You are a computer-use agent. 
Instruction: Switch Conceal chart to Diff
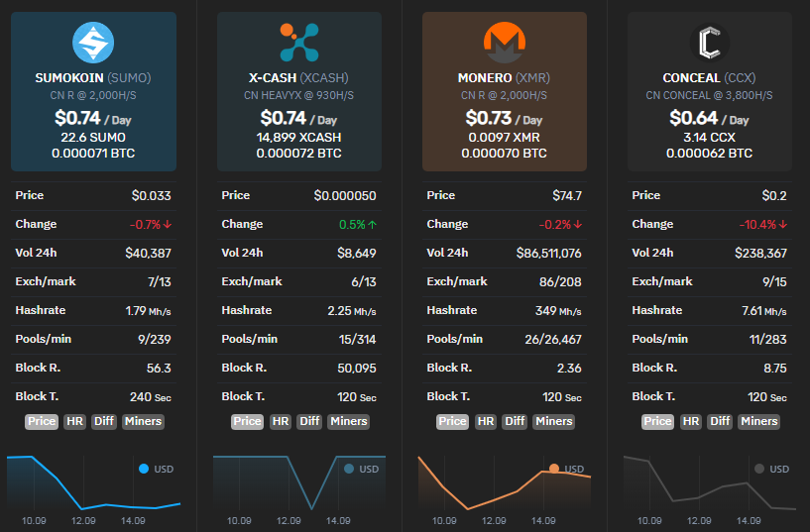tap(720, 422)
